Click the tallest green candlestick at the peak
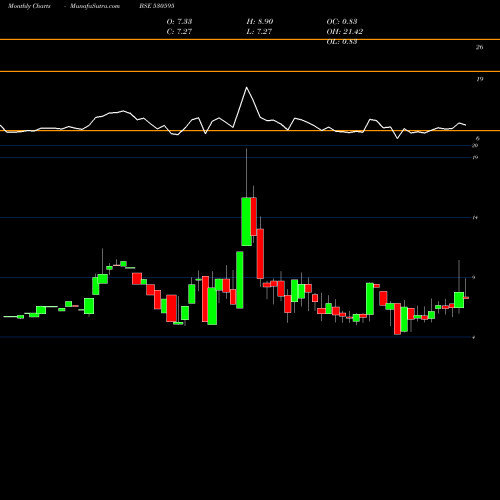 click(246, 222)
